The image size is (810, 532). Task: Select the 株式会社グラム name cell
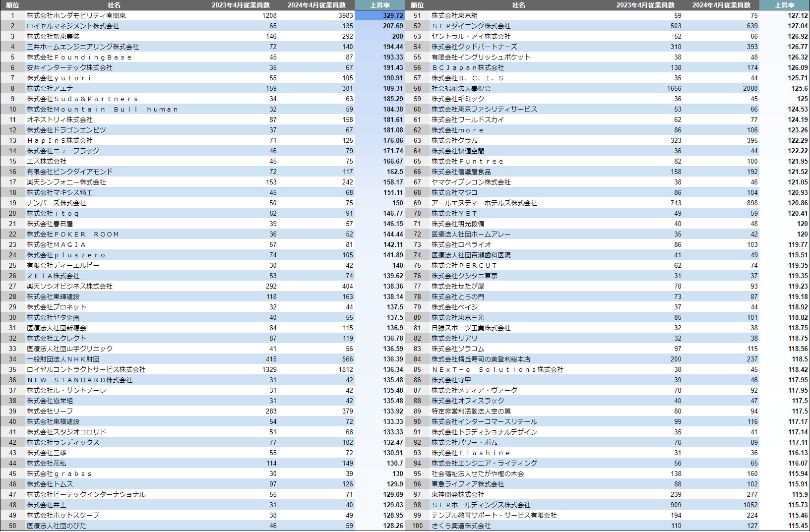point(454,140)
